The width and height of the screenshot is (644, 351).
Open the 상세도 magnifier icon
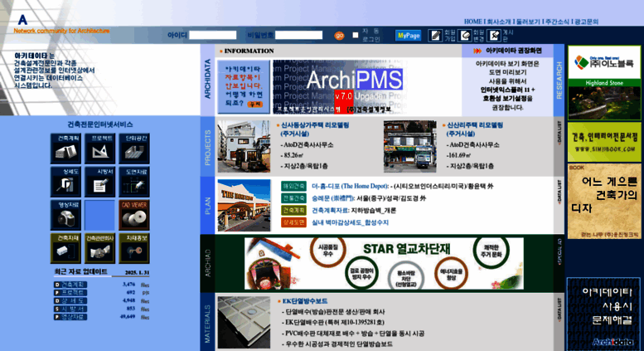[65, 182]
